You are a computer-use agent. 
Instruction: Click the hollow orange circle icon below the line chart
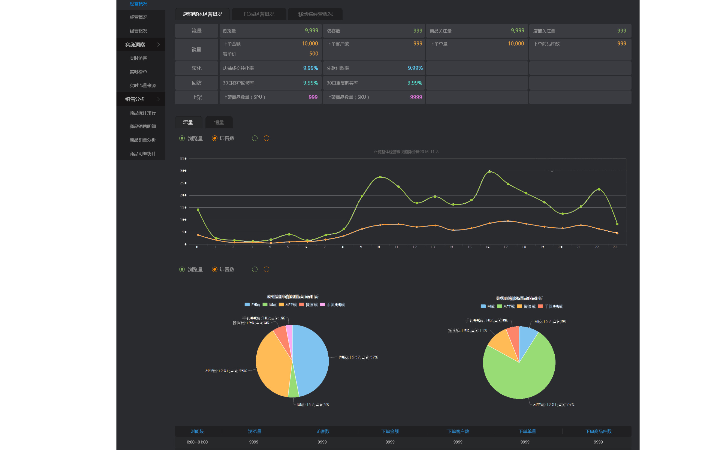(267, 269)
